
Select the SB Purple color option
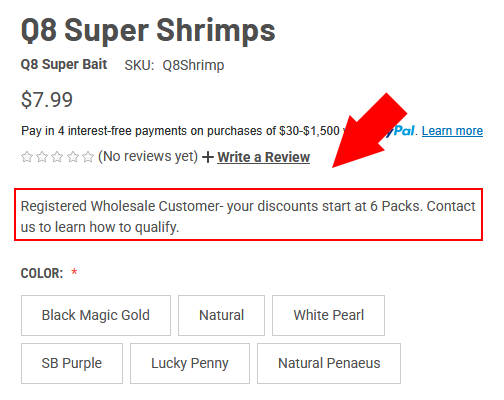coord(72,363)
